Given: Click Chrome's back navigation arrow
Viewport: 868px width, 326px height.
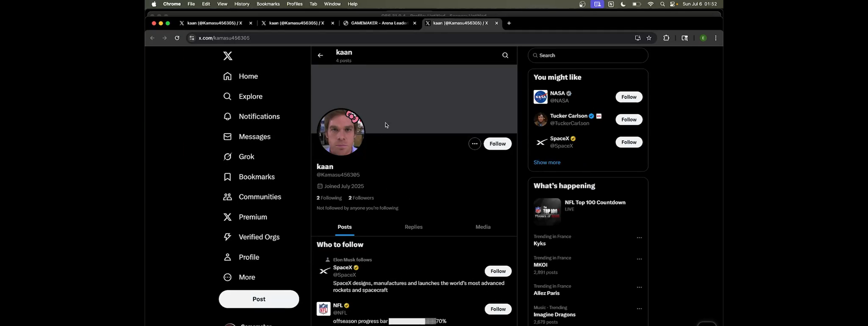Looking at the screenshot, I should pos(152,38).
